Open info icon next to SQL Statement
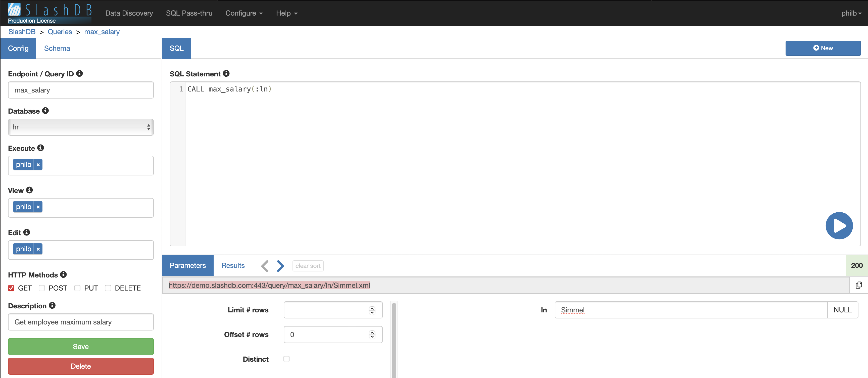This screenshot has width=868, height=378. click(x=226, y=73)
